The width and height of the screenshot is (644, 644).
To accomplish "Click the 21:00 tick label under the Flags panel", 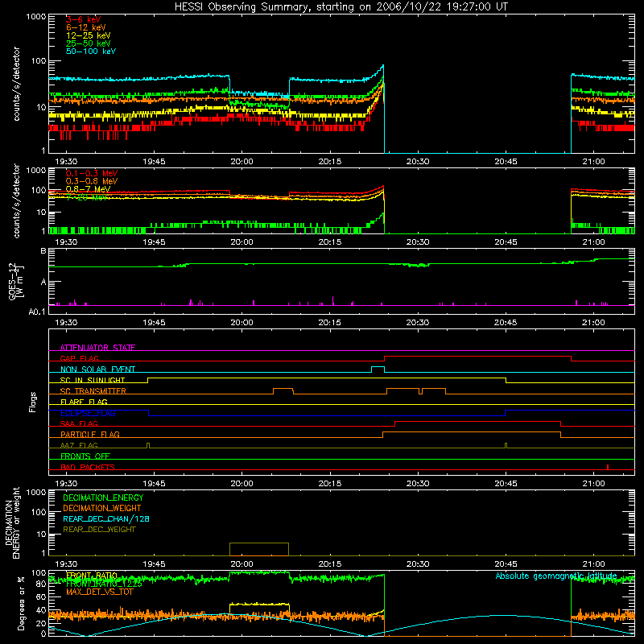I will pos(593,484).
